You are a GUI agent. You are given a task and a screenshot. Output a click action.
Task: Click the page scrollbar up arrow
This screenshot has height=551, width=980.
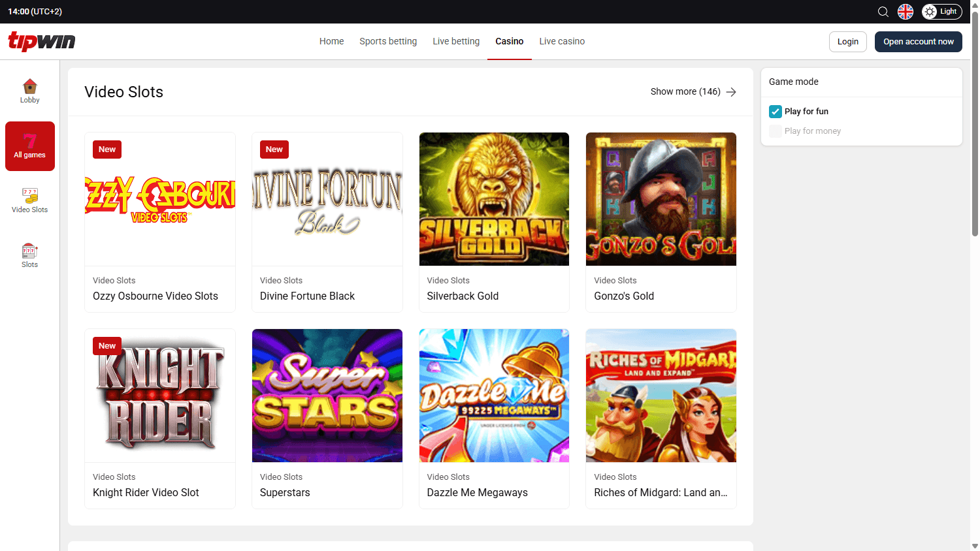tap(975, 5)
